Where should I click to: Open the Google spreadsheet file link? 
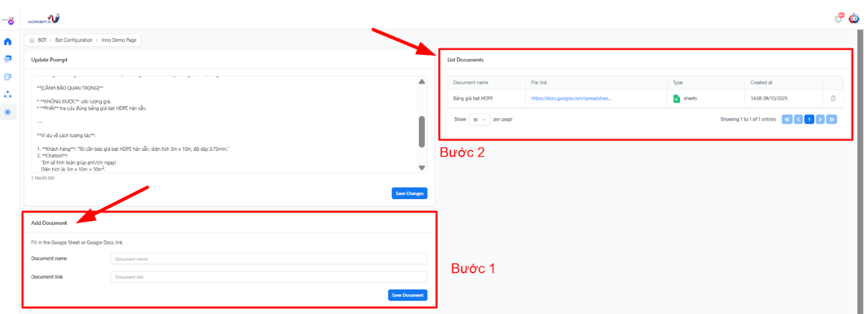tap(571, 98)
